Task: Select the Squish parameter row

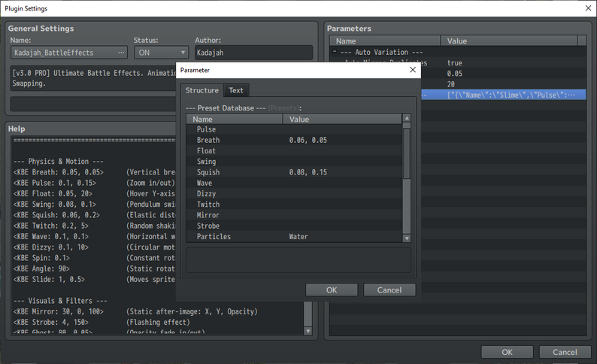Action: coord(294,172)
